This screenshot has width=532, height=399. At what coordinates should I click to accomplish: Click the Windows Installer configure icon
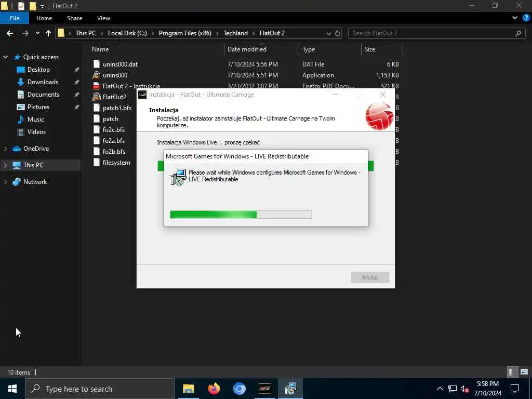[178, 177]
